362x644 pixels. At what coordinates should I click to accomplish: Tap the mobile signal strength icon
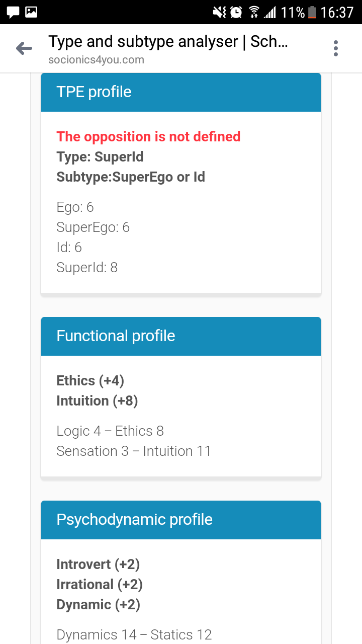[270, 12]
